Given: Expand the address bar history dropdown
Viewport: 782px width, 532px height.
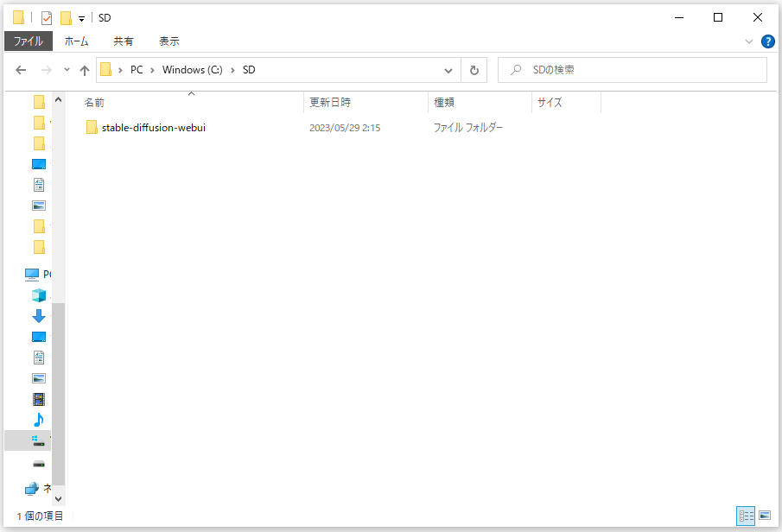Looking at the screenshot, I should (x=448, y=71).
